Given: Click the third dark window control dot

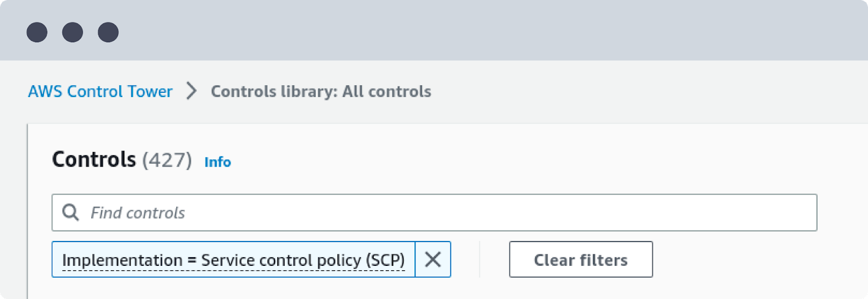Looking at the screenshot, I should click(x=108, y=32).
